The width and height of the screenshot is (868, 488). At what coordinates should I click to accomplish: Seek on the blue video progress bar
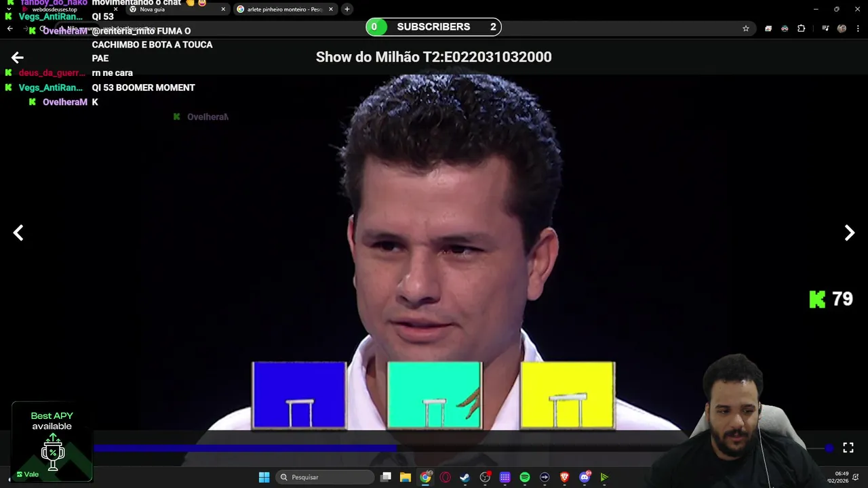coord(245,448)
